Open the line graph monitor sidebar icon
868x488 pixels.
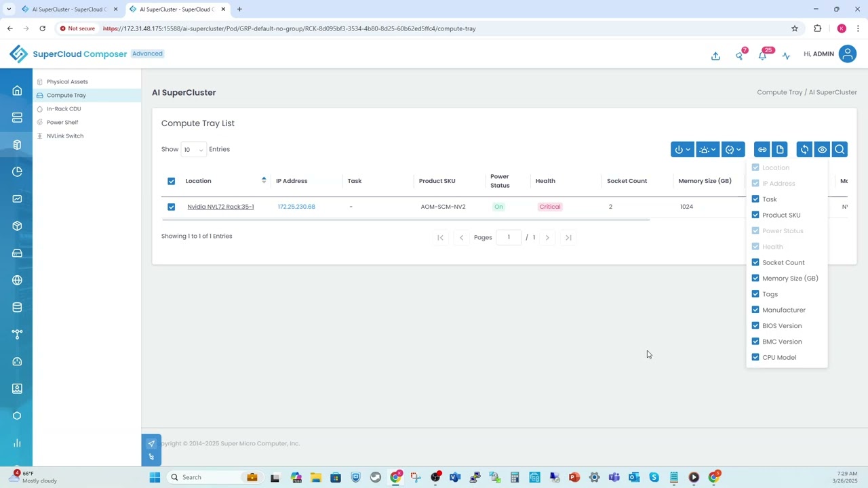[17, 199]
